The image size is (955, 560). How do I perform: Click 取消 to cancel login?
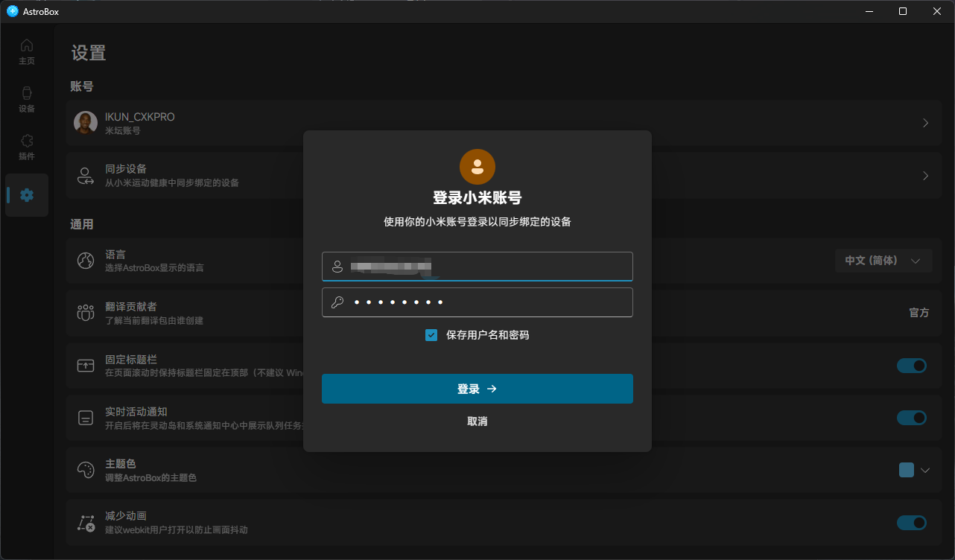[477, 421]
